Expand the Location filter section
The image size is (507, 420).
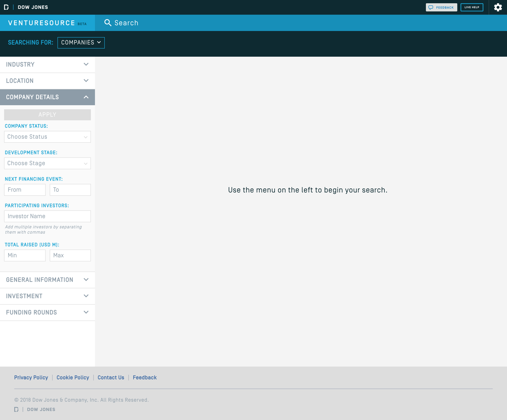(x=47, y=81)
